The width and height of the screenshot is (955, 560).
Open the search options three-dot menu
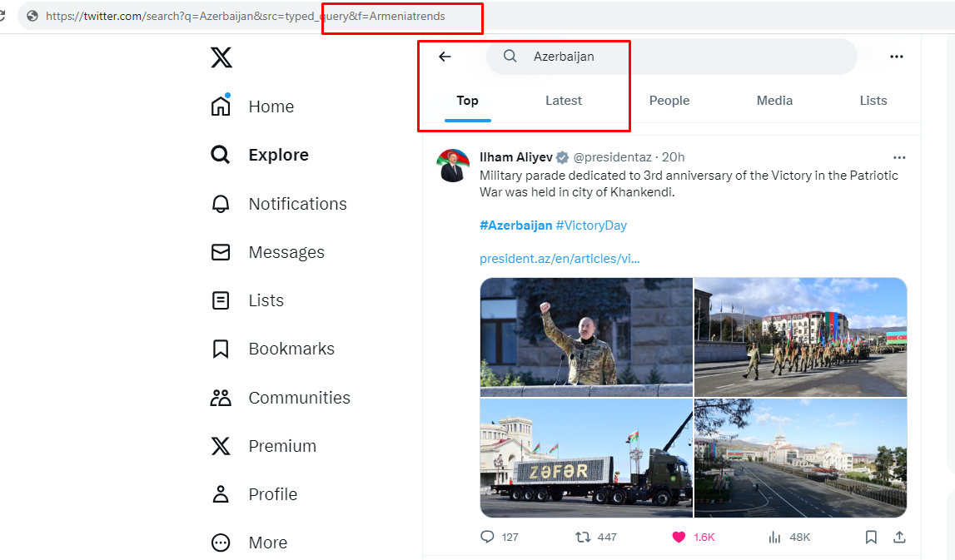[896, 57]
